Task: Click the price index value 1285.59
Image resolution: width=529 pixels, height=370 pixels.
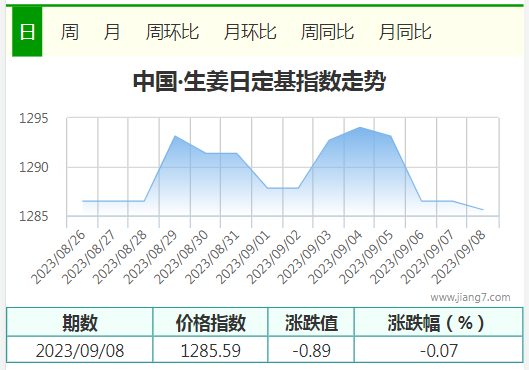Action: tap(211, 351)
